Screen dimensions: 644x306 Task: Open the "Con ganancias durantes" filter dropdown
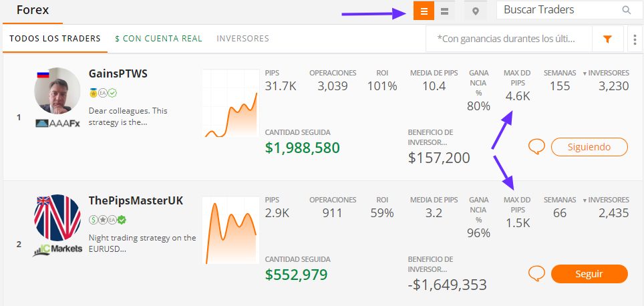click(509, 39)
